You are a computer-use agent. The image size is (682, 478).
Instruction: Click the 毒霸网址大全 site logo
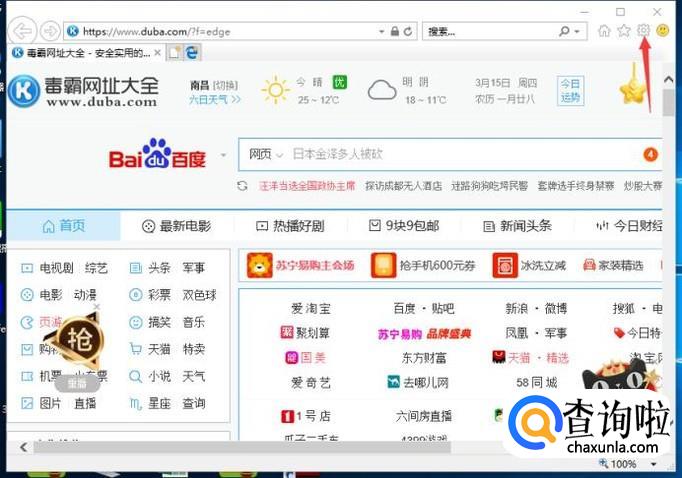84,91
